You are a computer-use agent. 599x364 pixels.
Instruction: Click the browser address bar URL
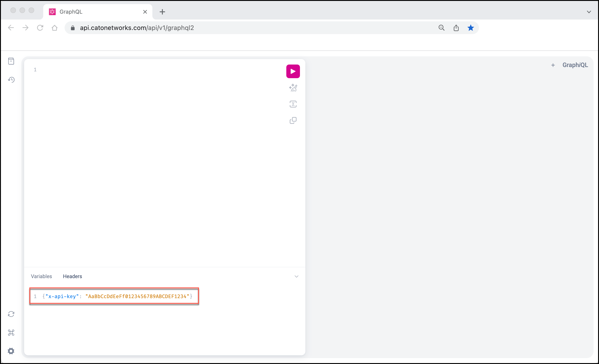137,28
